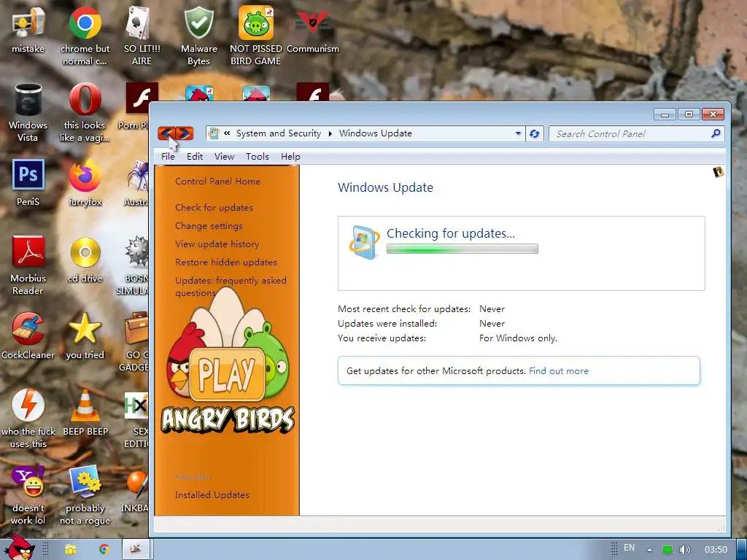747x560 pixels.
Task: Expand the breadcrumb '«' chevron
Action: (x=228, y=133)
